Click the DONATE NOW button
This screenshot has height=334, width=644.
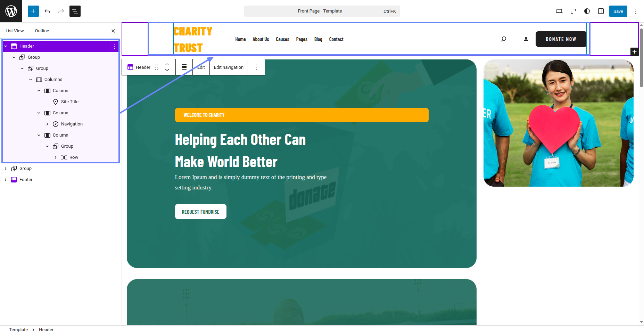[x=561, y=39]
